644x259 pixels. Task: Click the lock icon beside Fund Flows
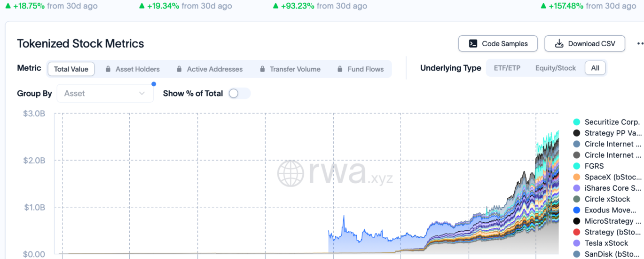[x=340, y=69]
